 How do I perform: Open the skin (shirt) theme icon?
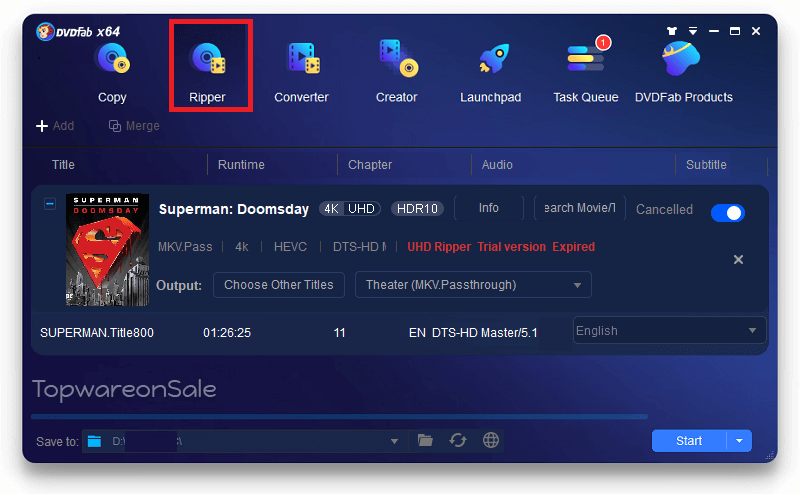[x=672, y=31]
